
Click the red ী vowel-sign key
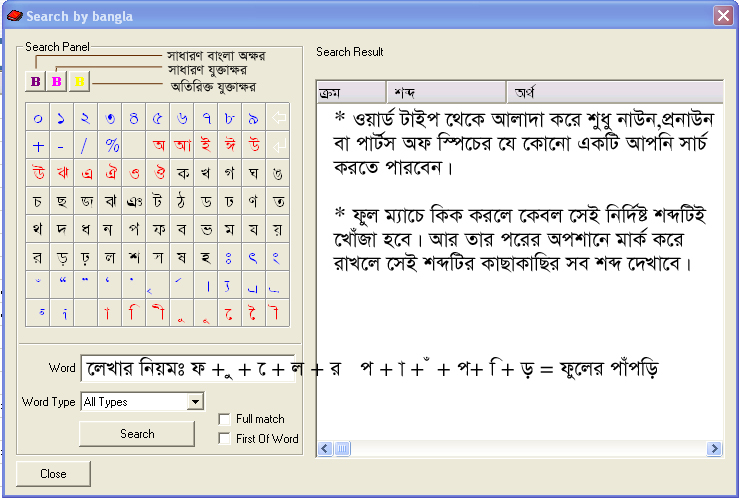(x=158, y=312)
